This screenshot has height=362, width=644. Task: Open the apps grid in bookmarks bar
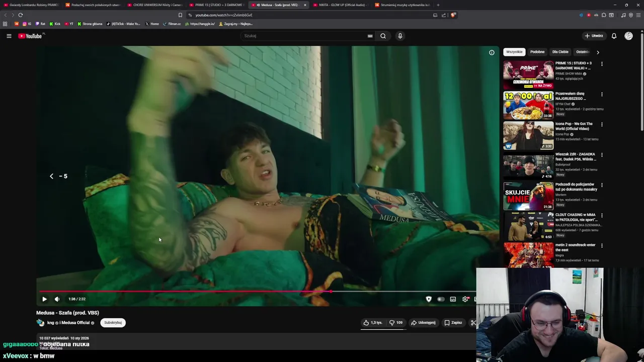click(x=5, y=24)
